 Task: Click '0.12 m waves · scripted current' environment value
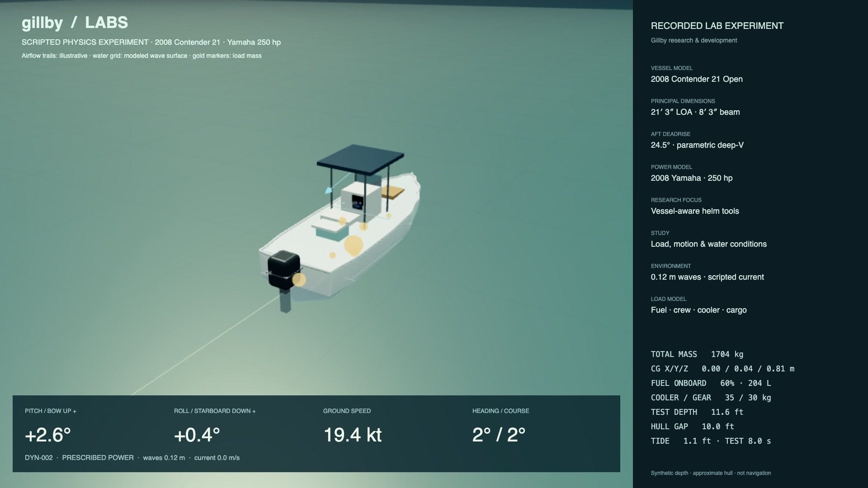click(x=708, y=277)
